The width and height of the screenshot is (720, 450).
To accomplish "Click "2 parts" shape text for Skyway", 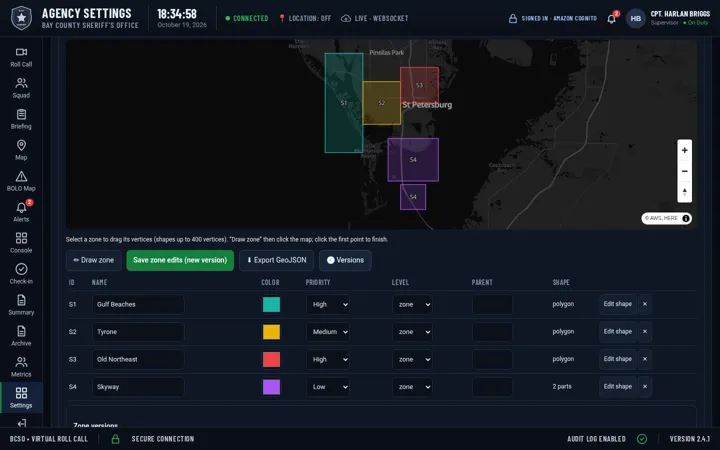I will tap(562, 387).
